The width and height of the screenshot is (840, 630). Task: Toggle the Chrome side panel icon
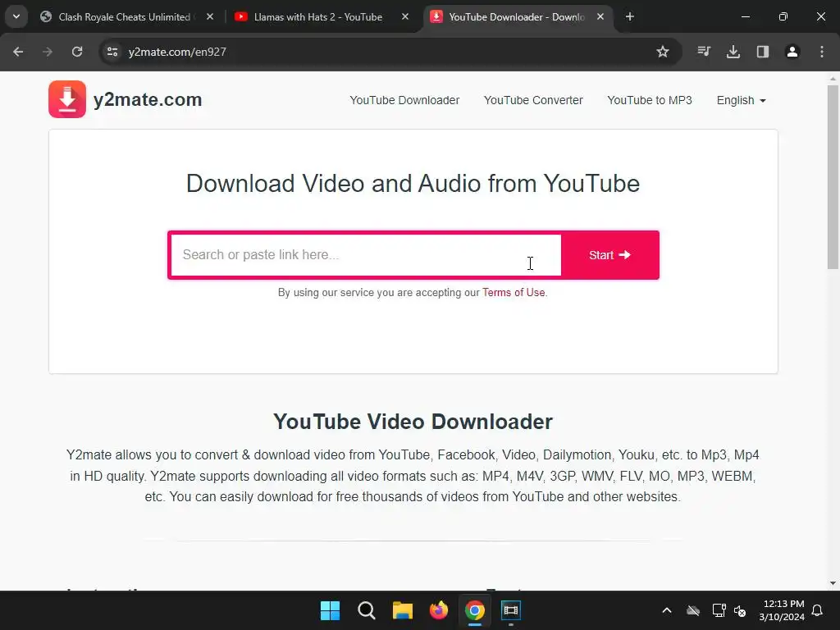point(763,52)
